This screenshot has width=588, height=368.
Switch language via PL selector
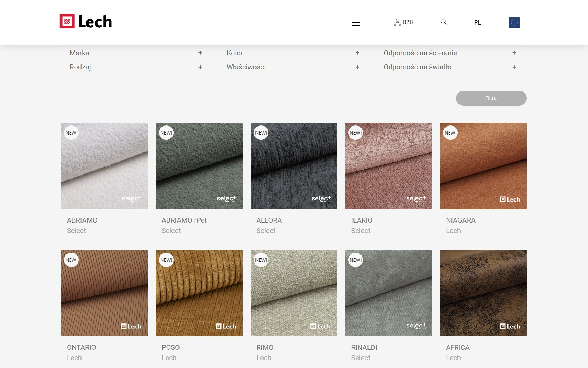(477, 22)
